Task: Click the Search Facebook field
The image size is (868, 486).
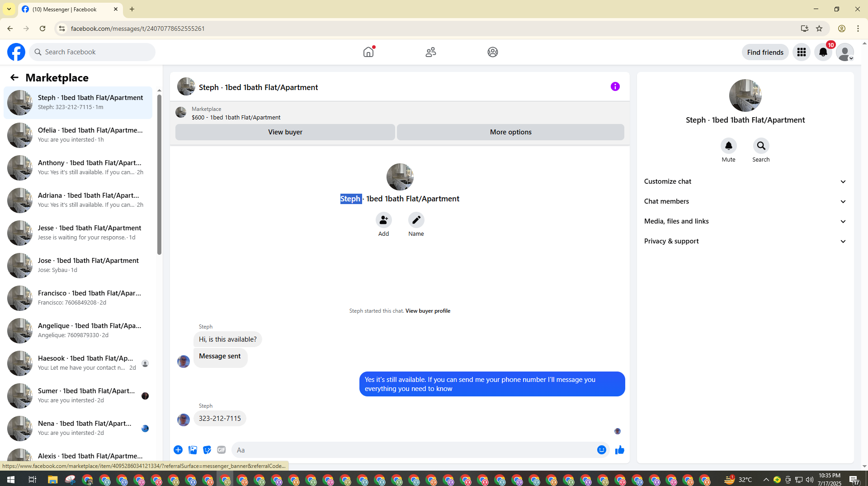Action: pos(93,52)
